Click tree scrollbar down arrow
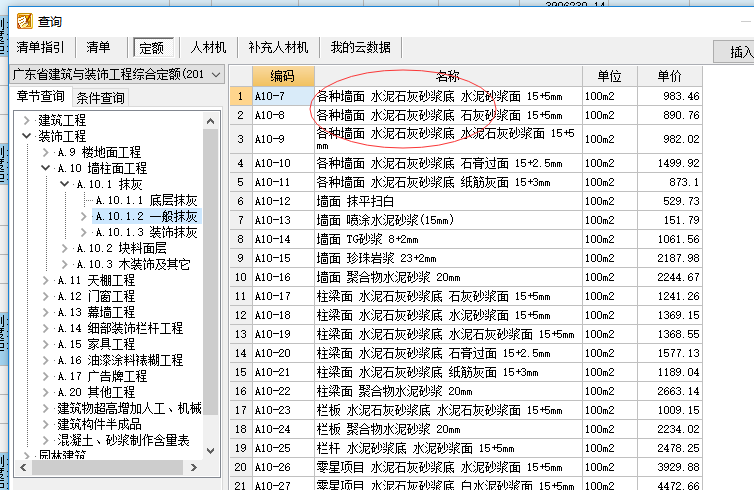Image resolution: width=754 pixels, height=490 pixels. click(211, 451)
